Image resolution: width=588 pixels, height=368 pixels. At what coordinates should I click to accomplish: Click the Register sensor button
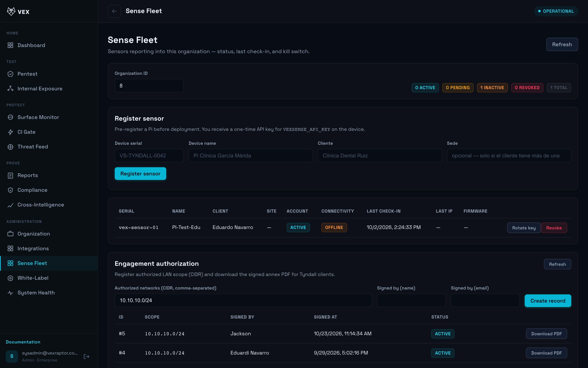[140, 174]
